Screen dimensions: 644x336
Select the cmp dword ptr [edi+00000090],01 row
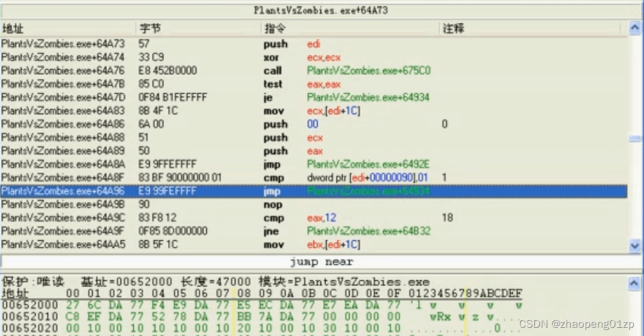pyautogui.click(x=314, y=178)
